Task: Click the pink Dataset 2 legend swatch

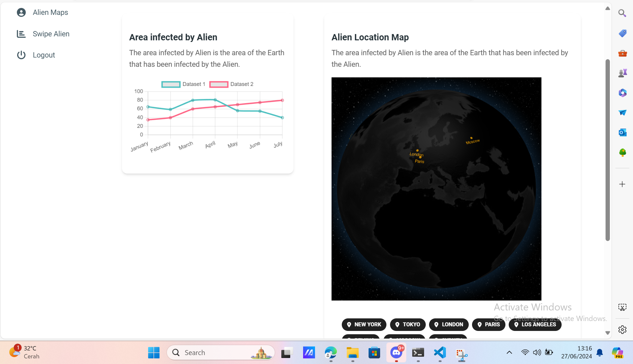Action: 219,84
